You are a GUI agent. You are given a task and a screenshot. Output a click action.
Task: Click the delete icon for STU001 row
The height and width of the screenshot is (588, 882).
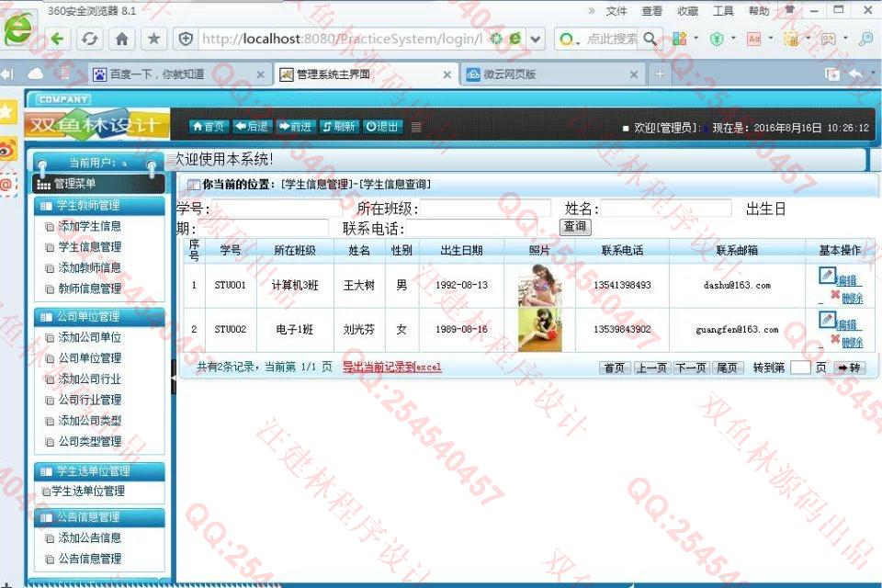pyautogui.click(x=835, y=295)
